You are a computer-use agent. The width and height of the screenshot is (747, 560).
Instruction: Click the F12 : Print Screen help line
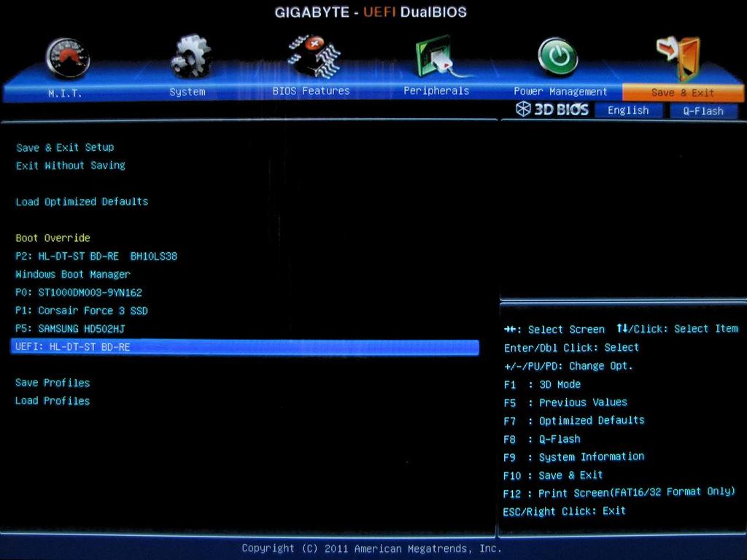click(619, 492)
